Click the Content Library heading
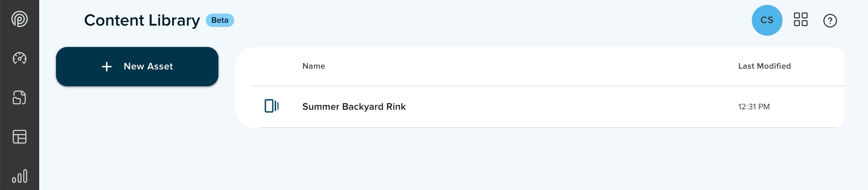868x190 pixels. tap(142, 20)
